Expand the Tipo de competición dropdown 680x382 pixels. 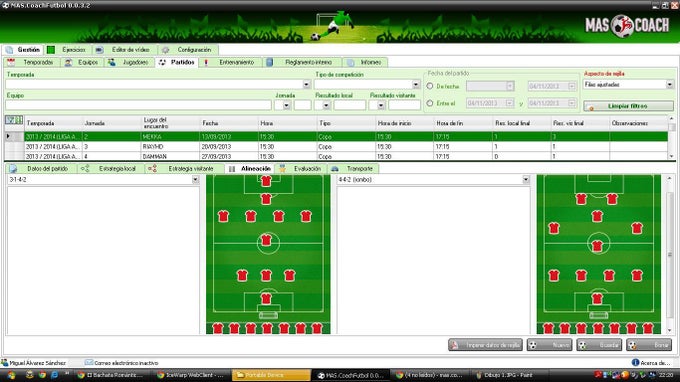pos(416,84)
